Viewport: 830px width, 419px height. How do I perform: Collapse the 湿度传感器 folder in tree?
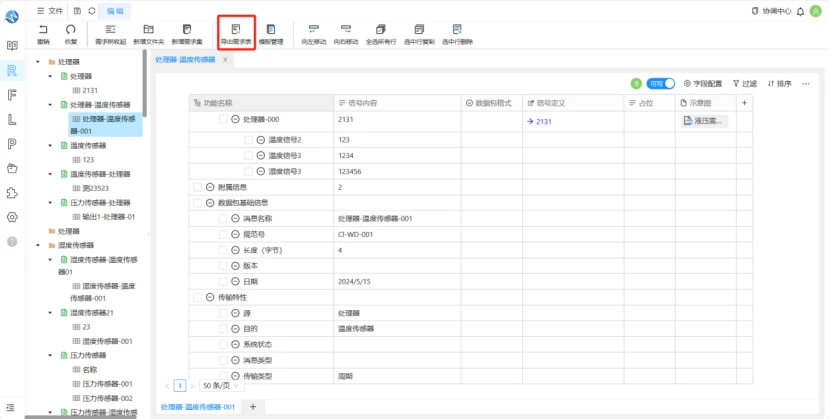click(38, 245)
